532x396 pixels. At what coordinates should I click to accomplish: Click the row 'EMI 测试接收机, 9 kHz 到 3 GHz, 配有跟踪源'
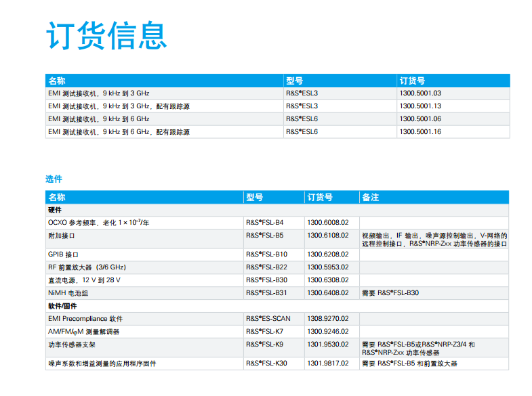278,106
